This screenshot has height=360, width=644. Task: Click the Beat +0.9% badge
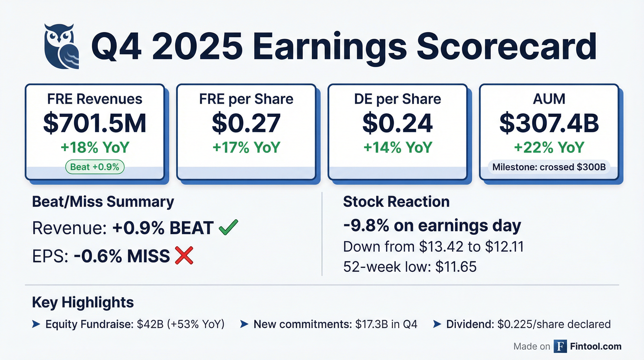[x=95, y=167]
